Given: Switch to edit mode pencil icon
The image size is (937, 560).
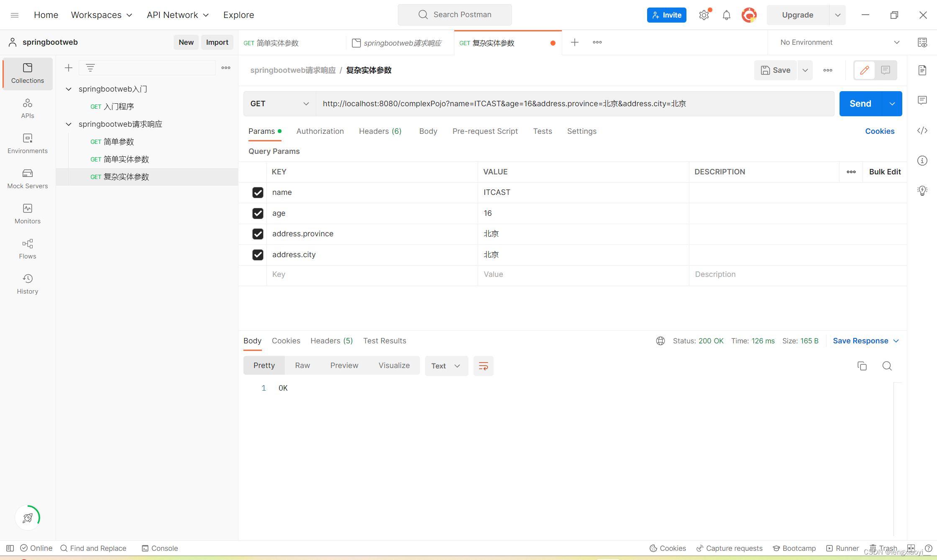Looking at the screenshot, I should tap(865, 70).
